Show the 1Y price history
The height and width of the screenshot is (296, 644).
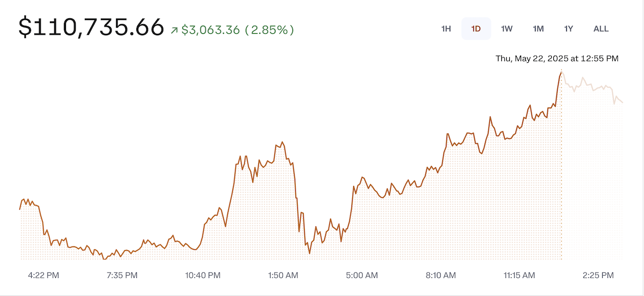(569, 29)
